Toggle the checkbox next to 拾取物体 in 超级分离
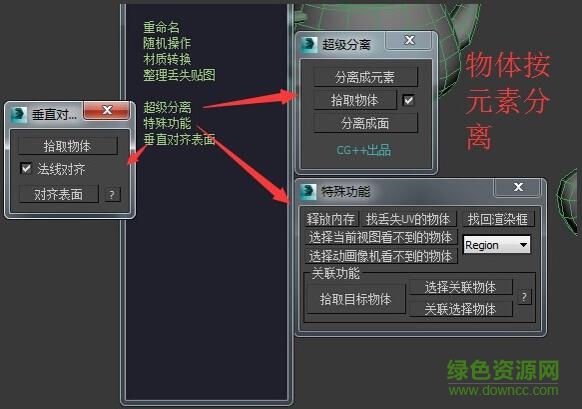 coord(408,100)
